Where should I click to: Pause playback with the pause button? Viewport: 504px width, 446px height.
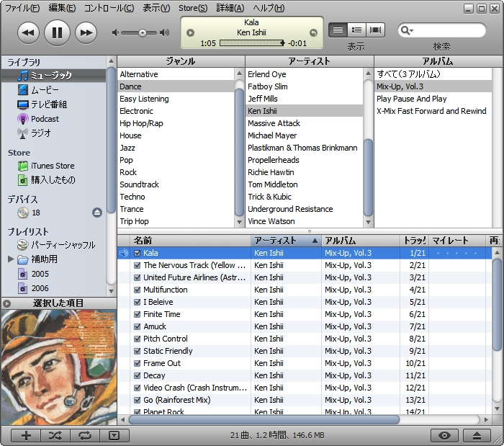click(x=57, y=32)
